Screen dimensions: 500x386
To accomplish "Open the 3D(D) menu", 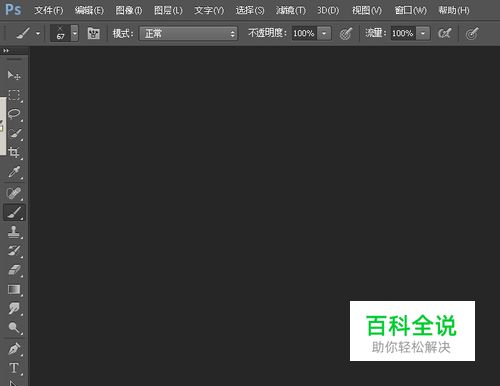I will point(328,10).
